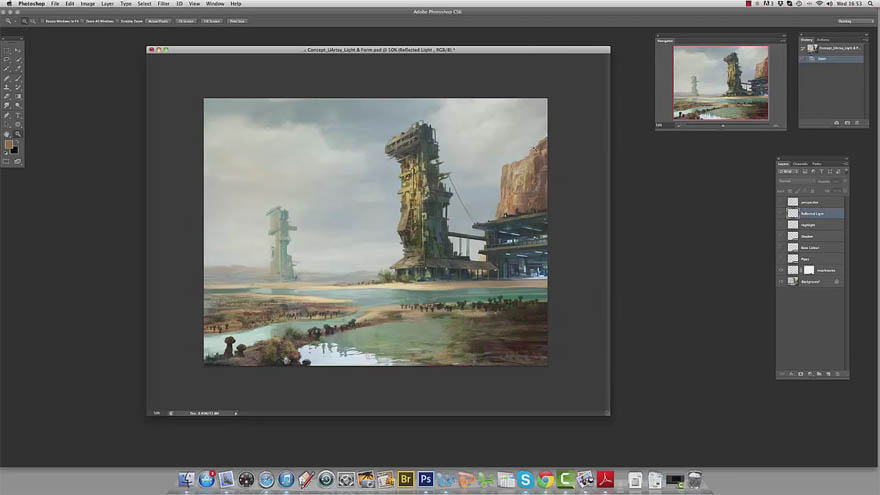Open document status bar info arrow
The height and width of the screenshot is (495, 880).
pos(236,413)
